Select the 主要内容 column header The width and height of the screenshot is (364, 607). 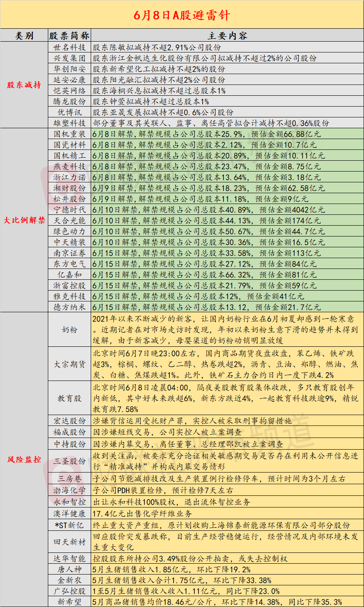click(x=227, y=36)
